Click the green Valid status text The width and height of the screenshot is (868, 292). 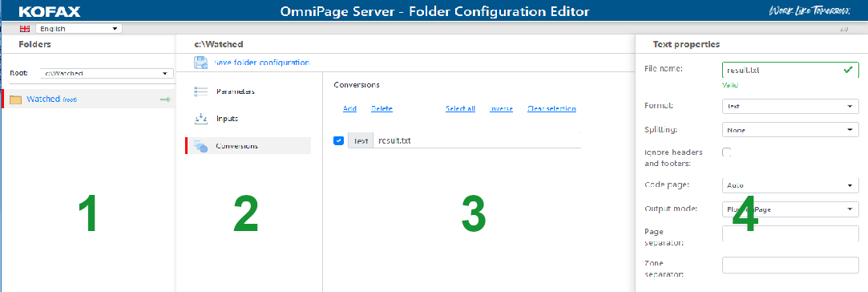point(731,85)
